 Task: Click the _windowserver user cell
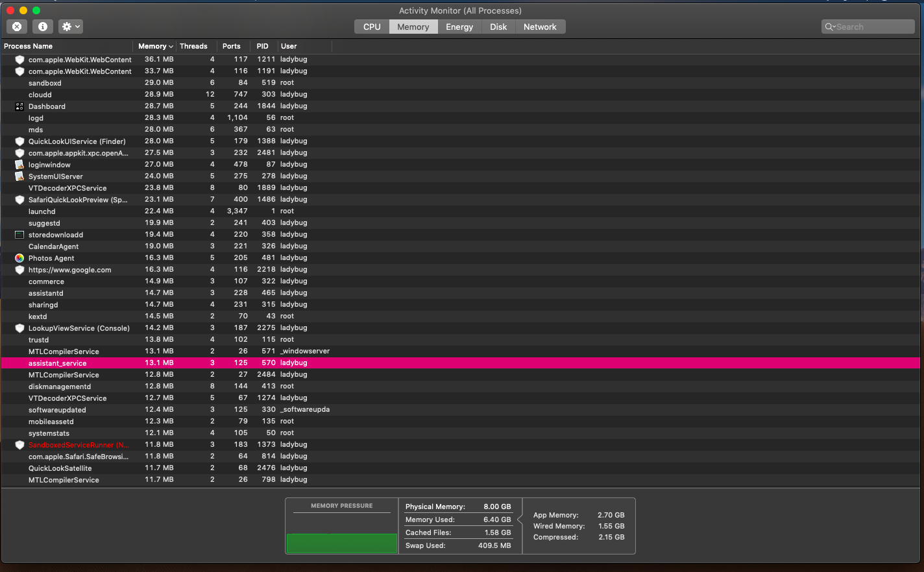tap(305, 351)
